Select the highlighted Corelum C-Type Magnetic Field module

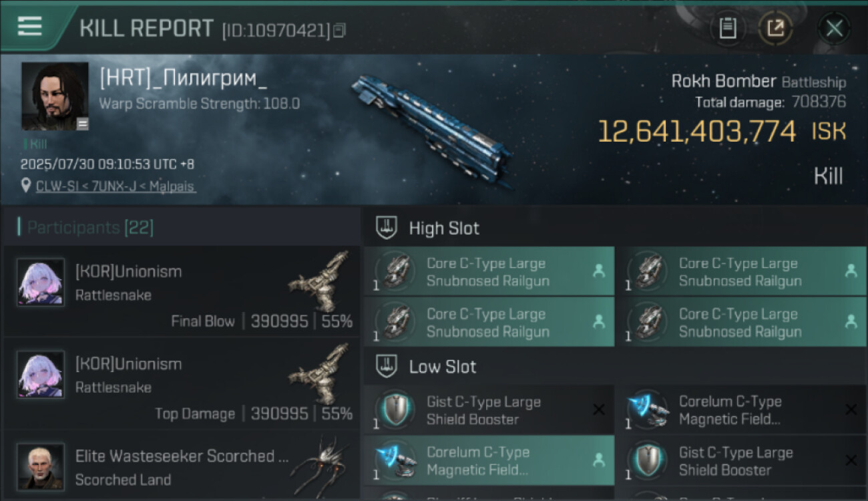click(487, 460)
